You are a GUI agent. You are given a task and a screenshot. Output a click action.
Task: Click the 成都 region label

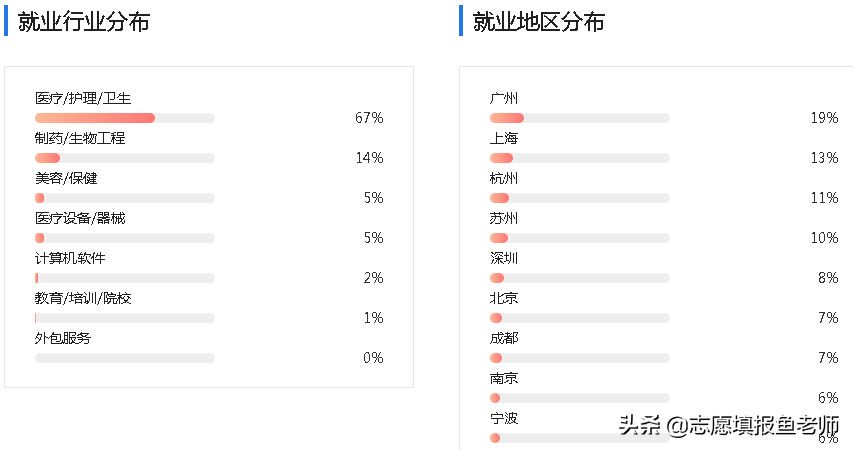pos(504,338)
